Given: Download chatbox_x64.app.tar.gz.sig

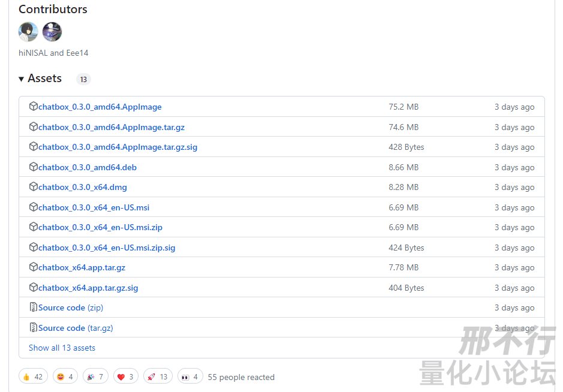Looking at the screenshot, I should tap(88, 288).
